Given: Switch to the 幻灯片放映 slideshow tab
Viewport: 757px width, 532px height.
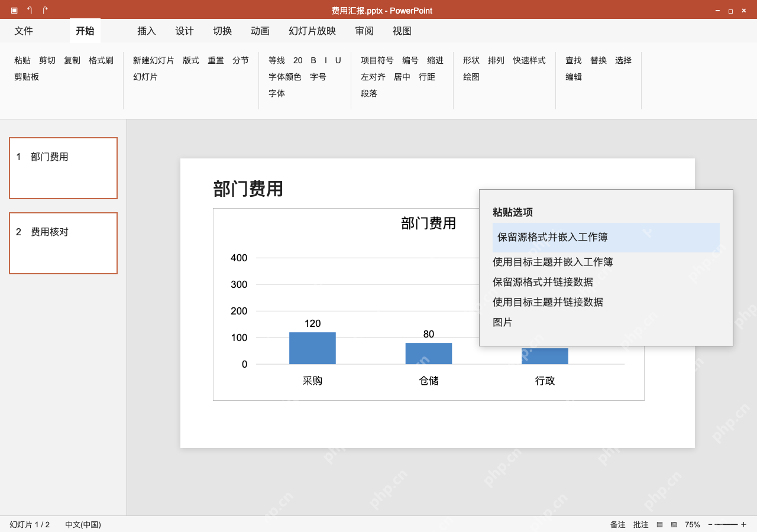Looking at the screenshot, I should (312, 31).
